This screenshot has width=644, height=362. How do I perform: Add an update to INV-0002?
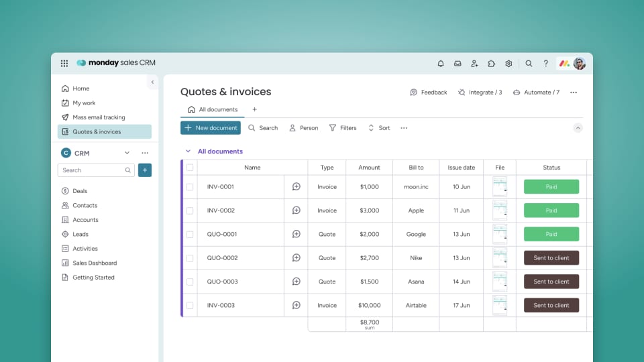(296, 210)
